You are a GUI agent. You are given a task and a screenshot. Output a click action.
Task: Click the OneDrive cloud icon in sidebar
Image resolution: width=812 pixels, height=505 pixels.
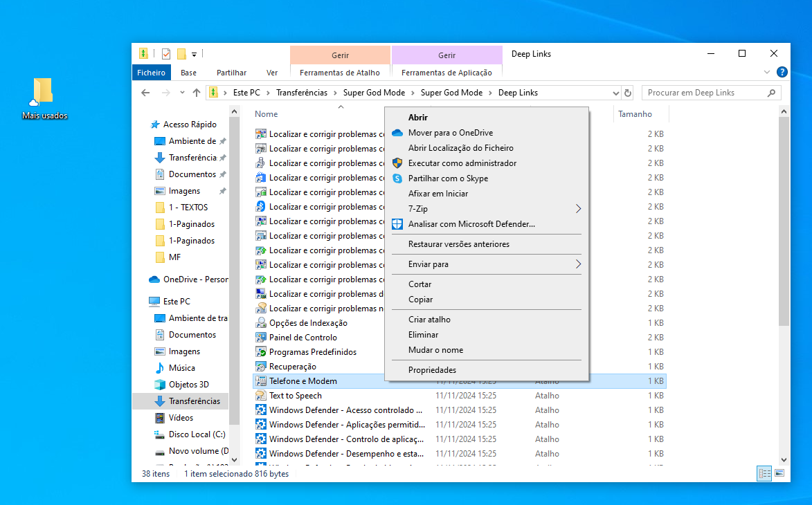click(154, 280)
